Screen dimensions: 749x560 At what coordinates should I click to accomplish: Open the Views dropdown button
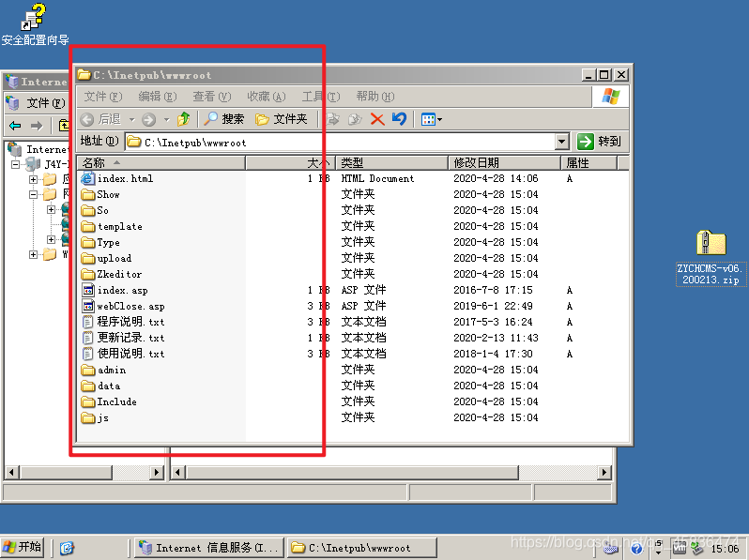pyautogui.click(x=432, y=119)
